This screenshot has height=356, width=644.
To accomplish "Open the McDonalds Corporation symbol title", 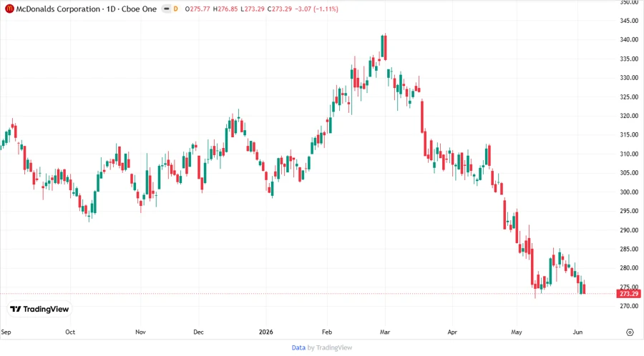I will coord(87,9).
